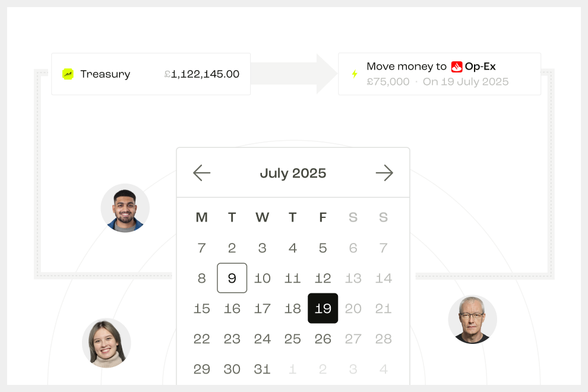588x392 pixels.
Task: Open the Move money to Op-Ex card
Action: point(440,74)
